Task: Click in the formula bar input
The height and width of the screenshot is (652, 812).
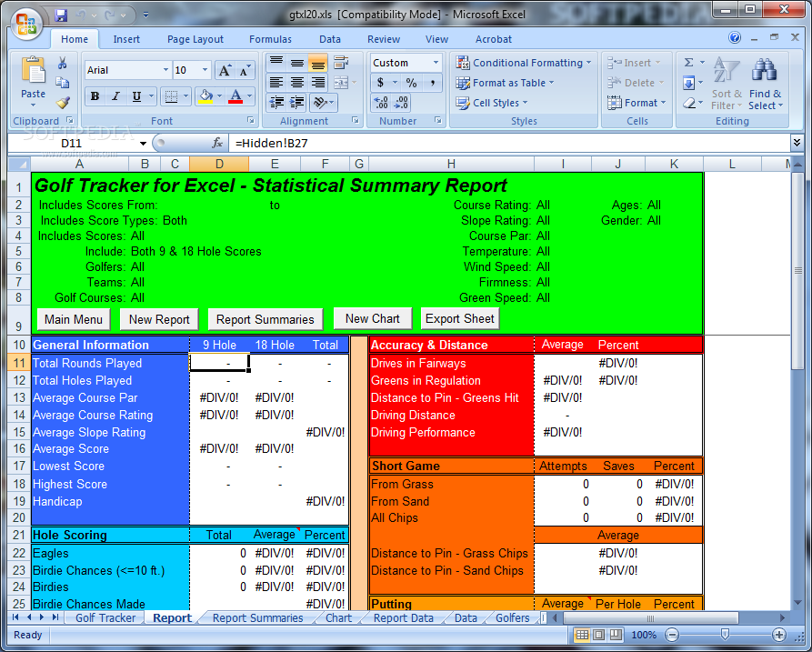Action: (x=510, y=143)
